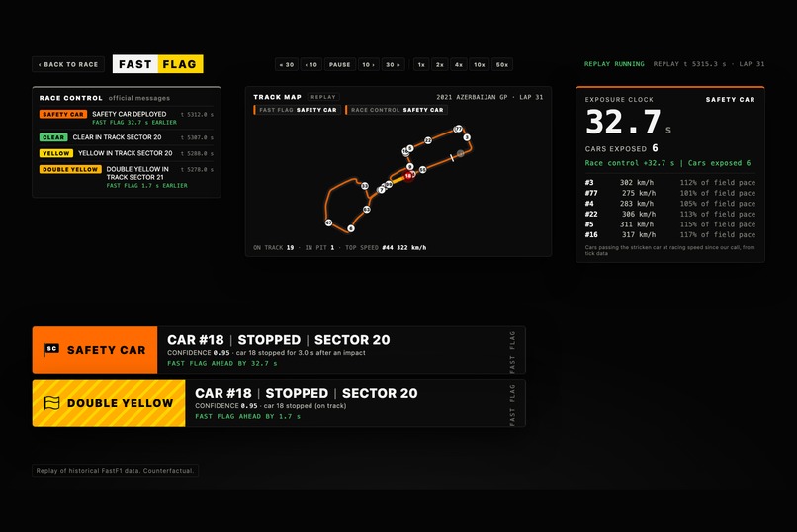
Task: Click Cars Exposed 6 counter
Action: (622, 148)
